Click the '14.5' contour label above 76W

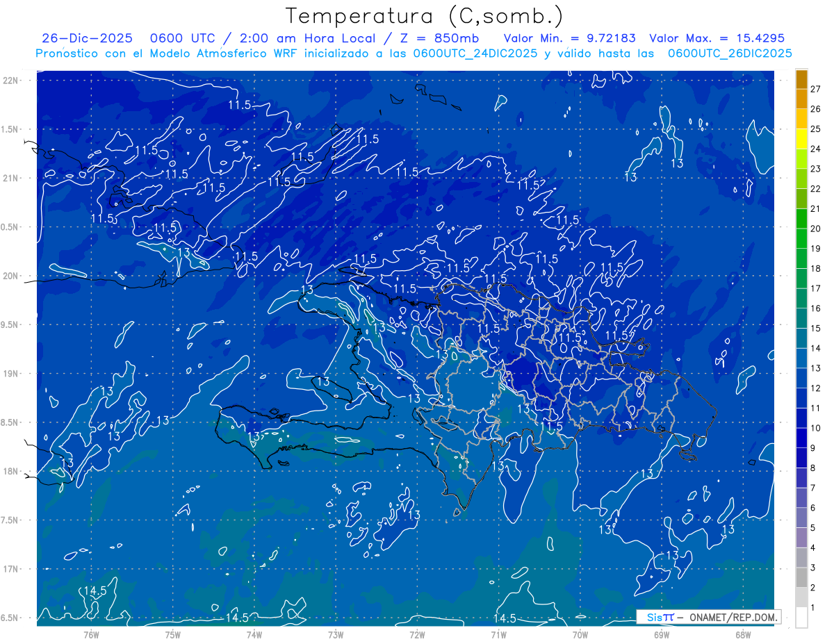95,591
